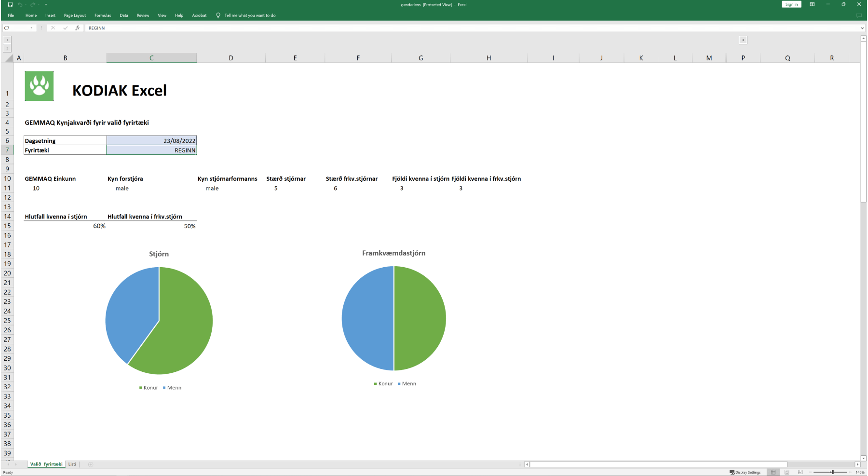The height and width of the screenshot is (476, 868).
Task: Click the Sign in button
Action: (791, 4)
